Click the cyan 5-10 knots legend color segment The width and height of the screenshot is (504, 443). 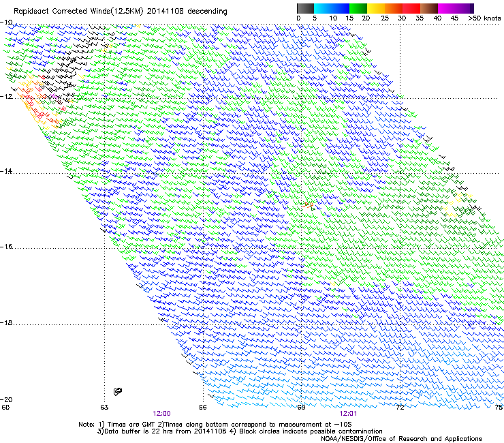pyautogui.click(x=323, y=8)
